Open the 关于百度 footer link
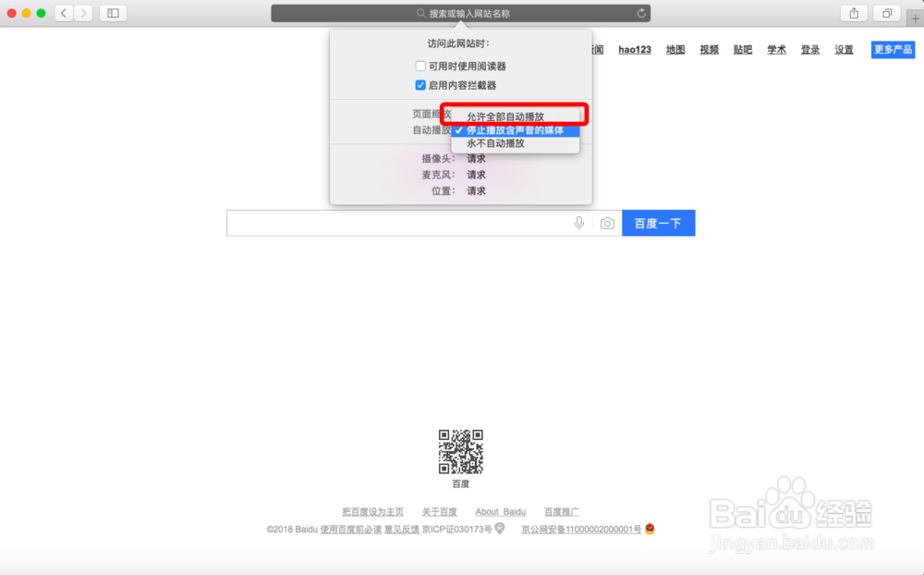 pyautogui.click(x=439, y=511)
